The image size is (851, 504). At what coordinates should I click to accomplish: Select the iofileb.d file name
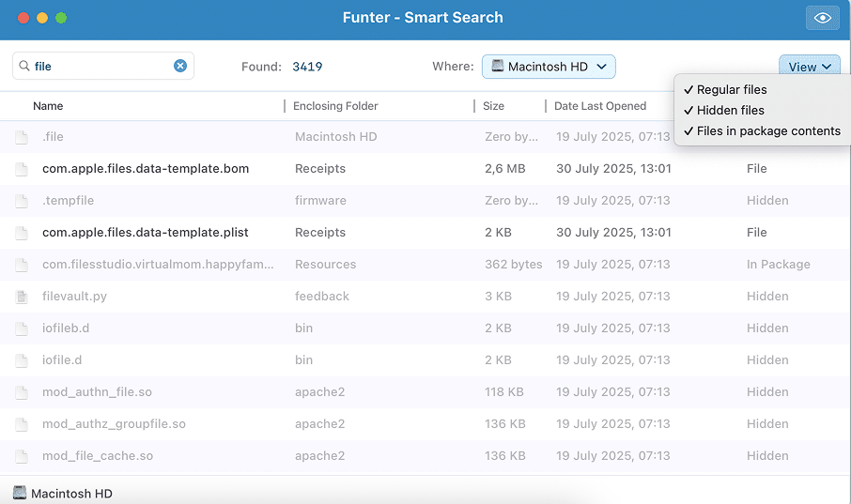click(x=66, y=328)
